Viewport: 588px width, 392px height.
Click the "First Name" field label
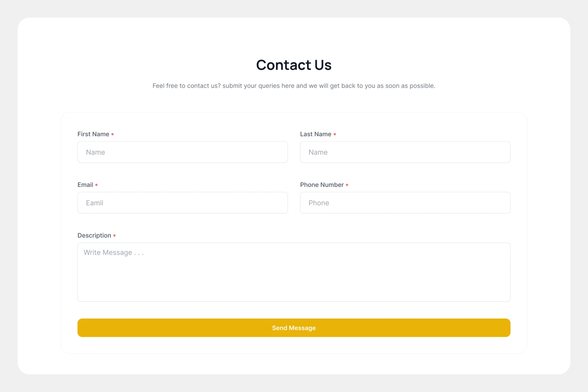[x=93, y=134]
